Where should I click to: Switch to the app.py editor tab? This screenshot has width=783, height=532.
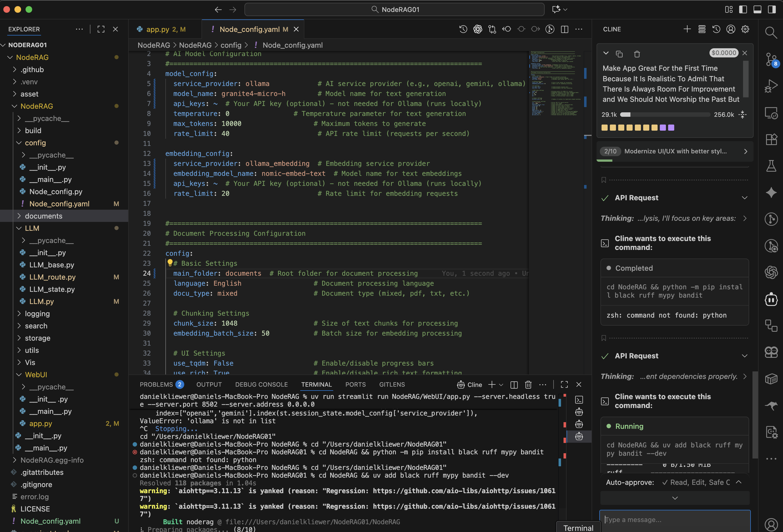pos(157,29)
